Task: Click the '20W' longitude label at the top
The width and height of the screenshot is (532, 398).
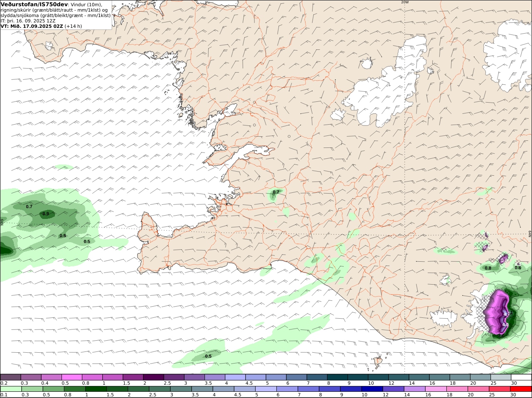Action: tap(405, 2)
